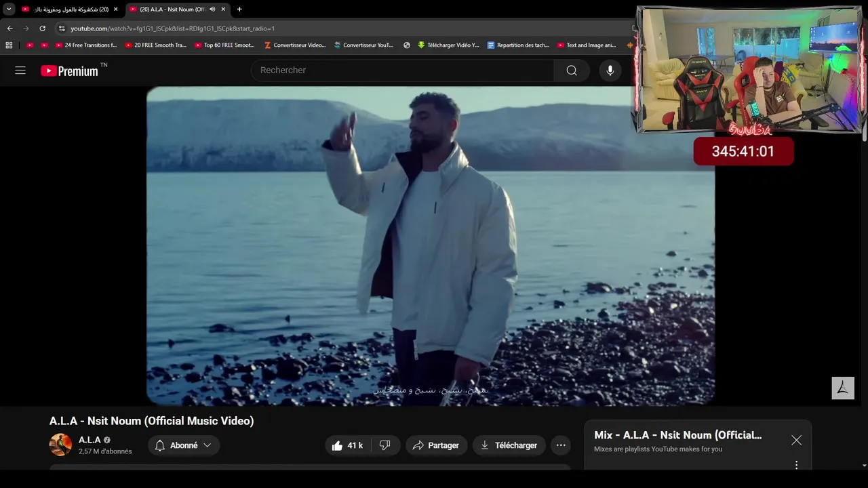This screenshot has height=488, width=868.
Task: Focus the Rechercher search field
Action: [x=403, y=70]
